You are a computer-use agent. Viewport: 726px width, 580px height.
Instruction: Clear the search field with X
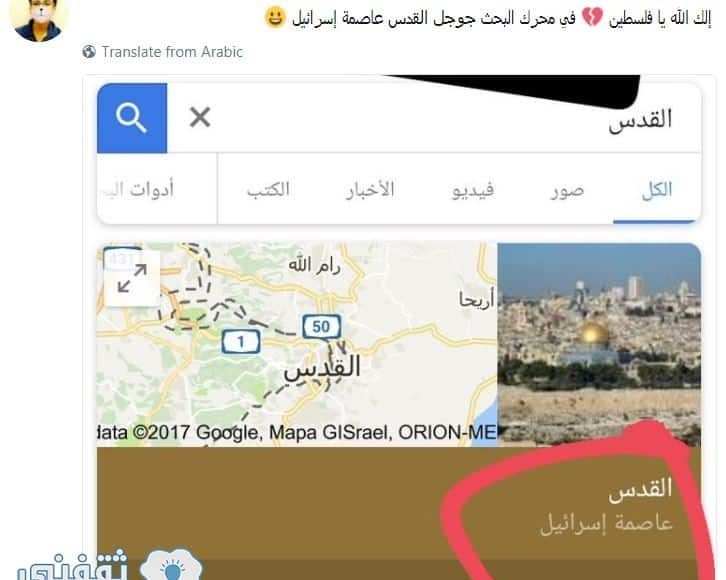[x=200, y=117]
